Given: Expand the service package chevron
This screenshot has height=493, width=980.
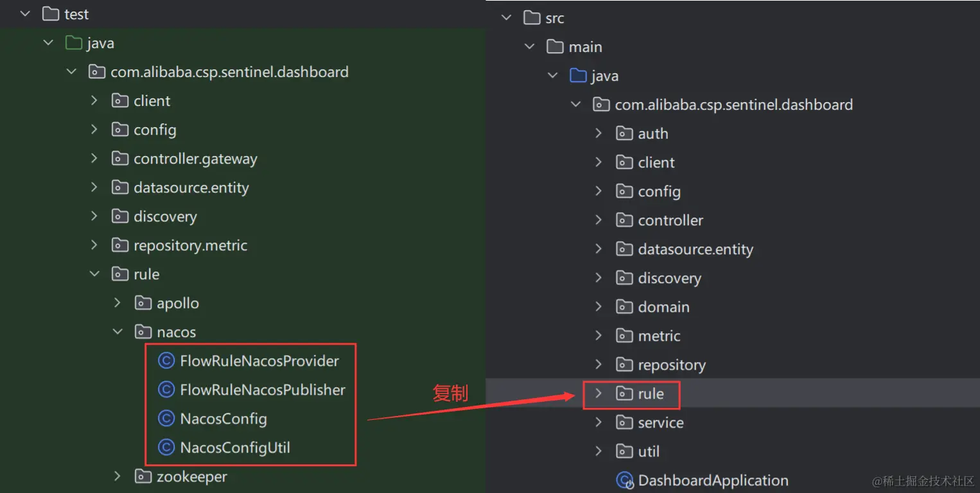Looking at the screenshot, I should [x=599, y=422].
